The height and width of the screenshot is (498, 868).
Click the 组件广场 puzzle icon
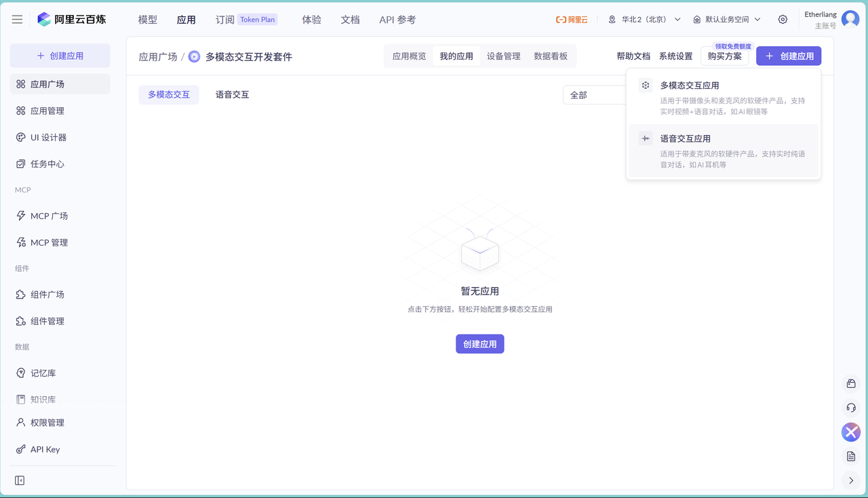tap(21, 294)
